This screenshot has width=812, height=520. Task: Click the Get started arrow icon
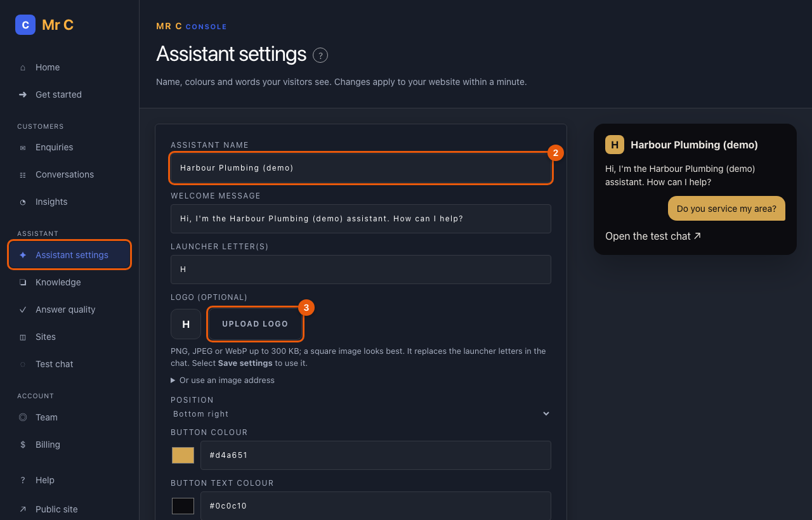tap(23, 94)
